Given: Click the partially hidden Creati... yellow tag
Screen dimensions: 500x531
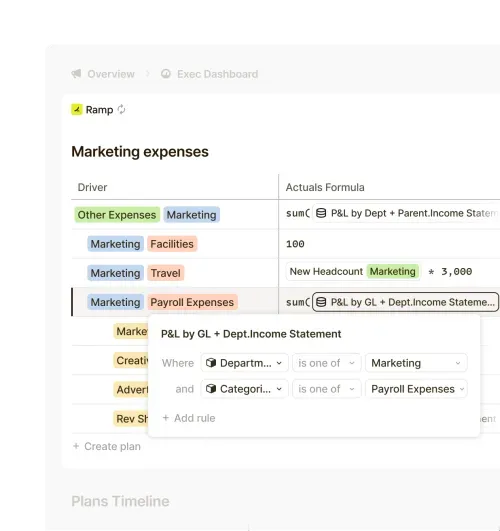Looking at the screenshot, I should [131, 360].
